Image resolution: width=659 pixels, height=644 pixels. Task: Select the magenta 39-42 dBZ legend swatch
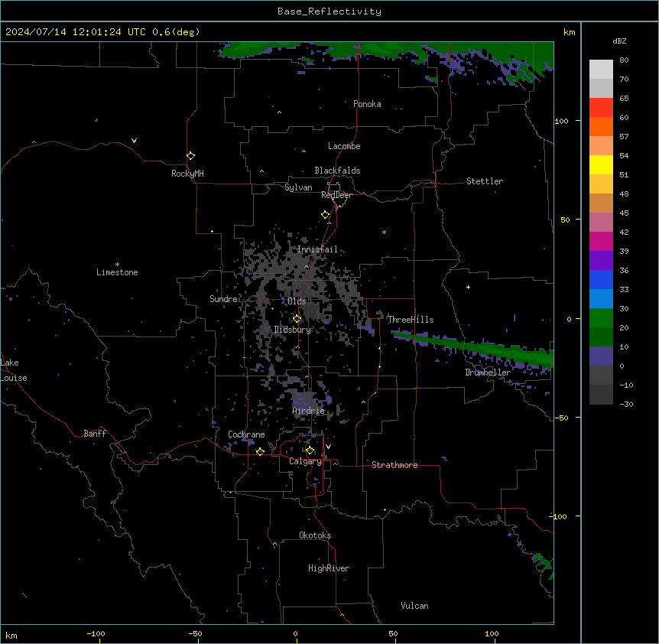601,241
